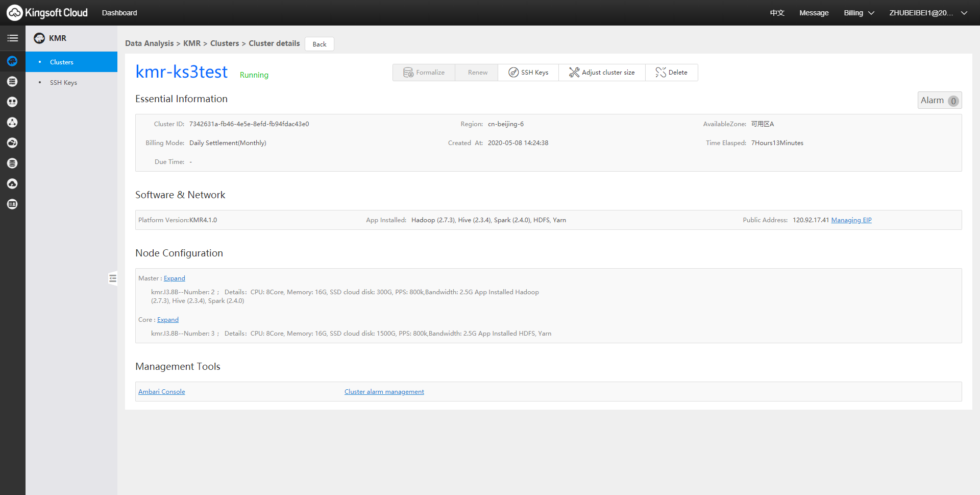Click the created time 2020-05-08 14:24:38
Viewport: 980px width, 495px height.
click(518, 143)
